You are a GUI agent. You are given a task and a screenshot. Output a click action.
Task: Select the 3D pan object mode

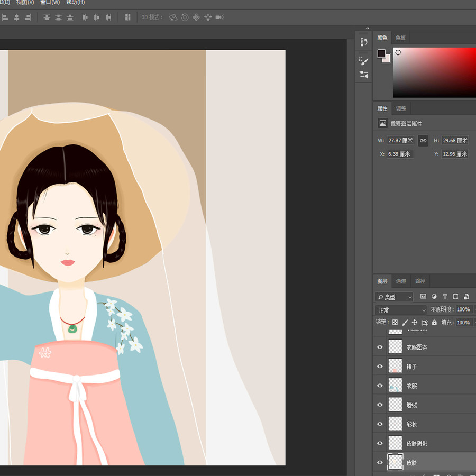[196, 17]
